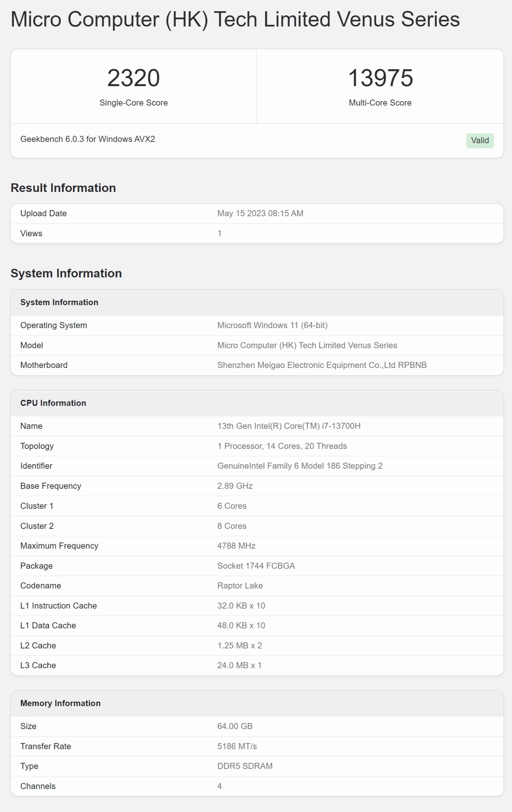Viewport: 512px width, 812px height.
Task: Click the Geekbench 6.0.3 for Windows AVX2 text
Action: click(x=87, y=139)
